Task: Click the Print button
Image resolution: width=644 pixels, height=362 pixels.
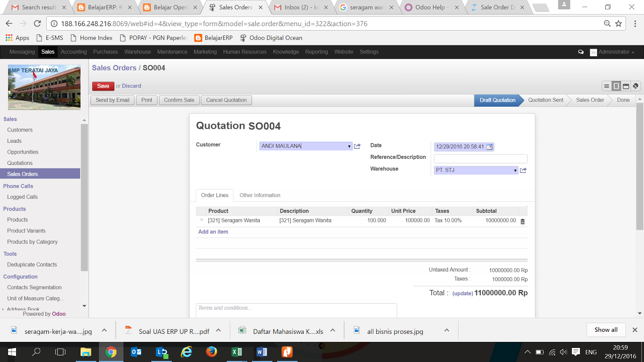Action: click(147, 100)
